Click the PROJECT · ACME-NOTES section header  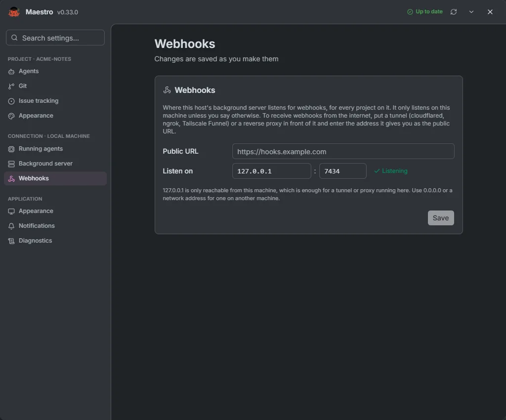click(x=40, y=59)
